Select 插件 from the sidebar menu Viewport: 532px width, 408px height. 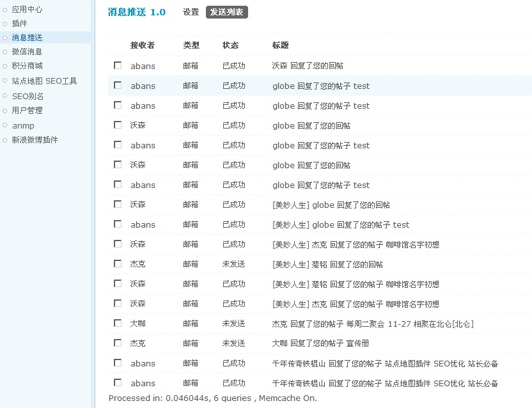(19, 24)
